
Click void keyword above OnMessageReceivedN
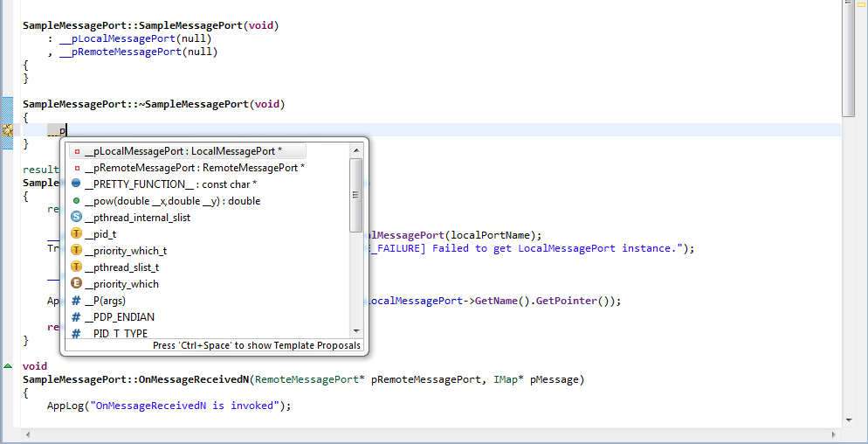click(x=35, y=366)
